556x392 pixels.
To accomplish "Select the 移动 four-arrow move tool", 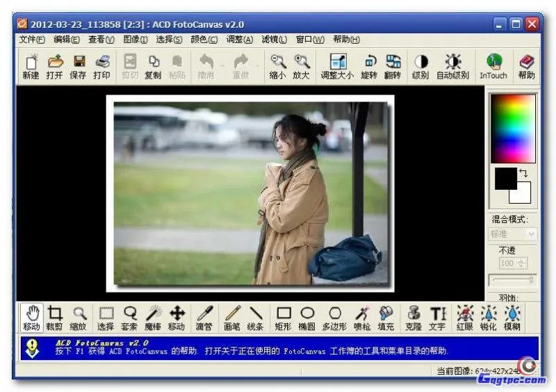I will point(177,318).
